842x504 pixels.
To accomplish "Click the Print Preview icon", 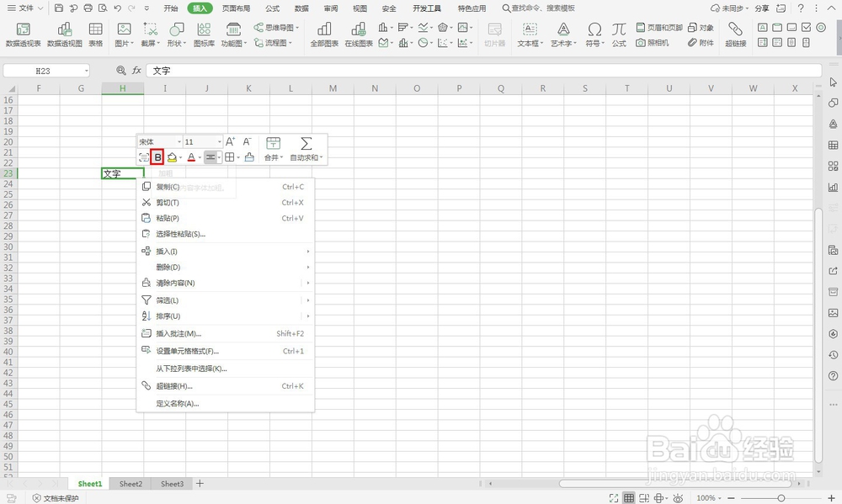I will (x=103, y=8).
